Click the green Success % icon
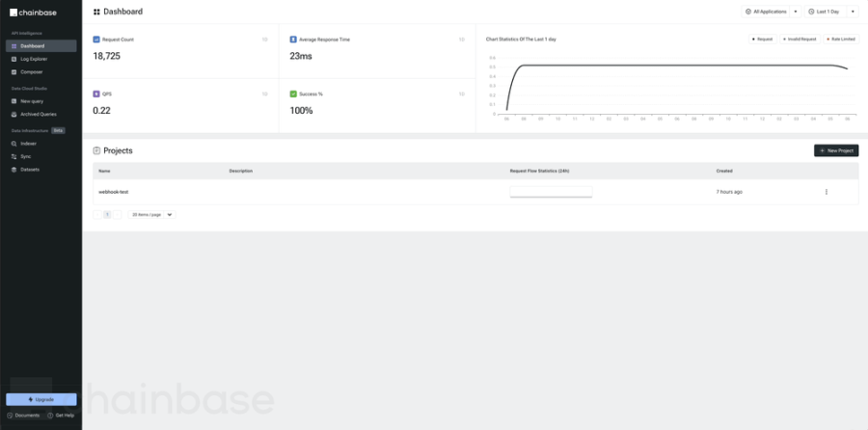Image resolution: width=868 pixels, height=430 pixels. [x=293, y=94]
